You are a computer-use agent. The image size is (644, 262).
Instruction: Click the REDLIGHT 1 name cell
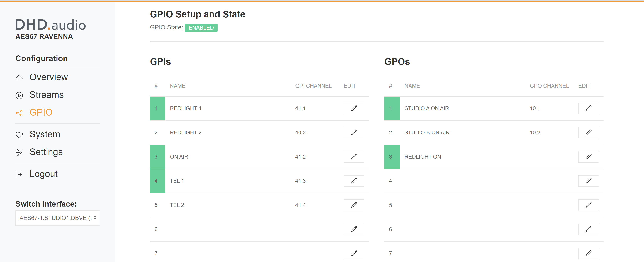[186, 108]
